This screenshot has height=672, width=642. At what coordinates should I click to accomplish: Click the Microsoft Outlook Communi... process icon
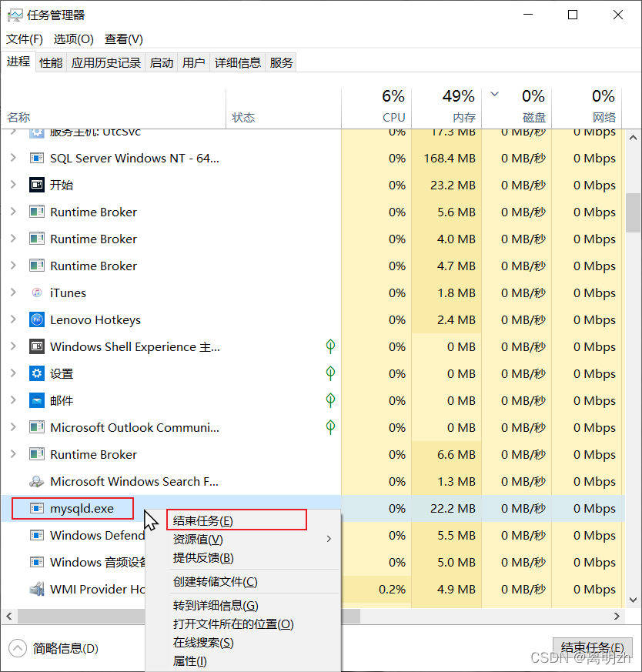(x=37, y=427)
